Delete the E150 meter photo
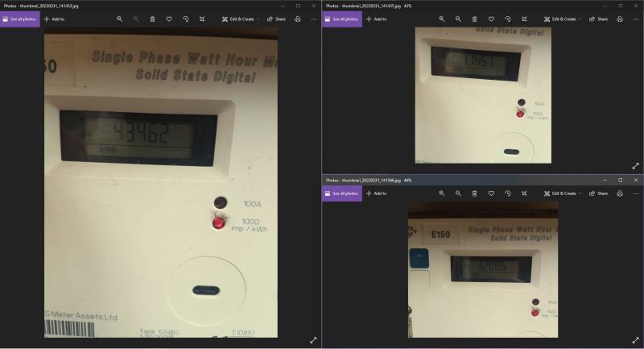Screen dimensions: 644x349 pyautogui.click(x=474, y=193)
